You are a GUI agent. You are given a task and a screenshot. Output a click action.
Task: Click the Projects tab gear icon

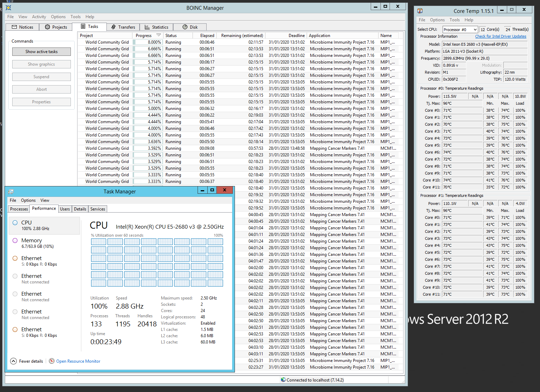pos(47,27)
